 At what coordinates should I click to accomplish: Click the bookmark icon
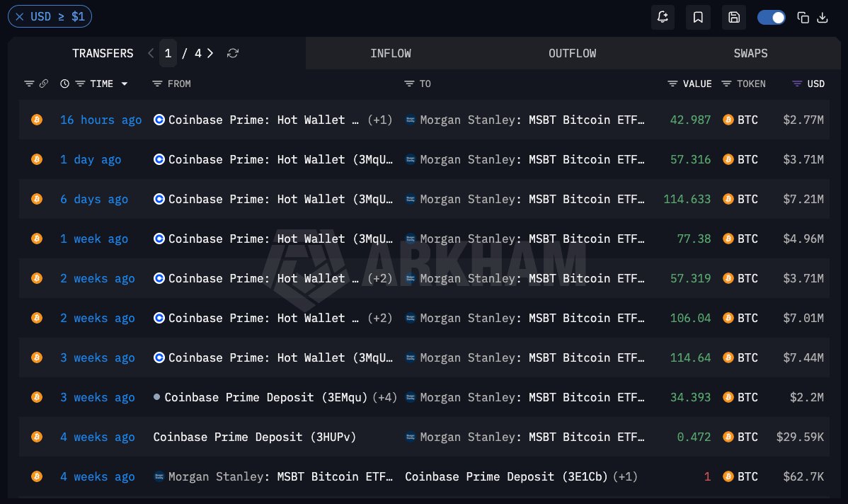click(x=698, y=17)
